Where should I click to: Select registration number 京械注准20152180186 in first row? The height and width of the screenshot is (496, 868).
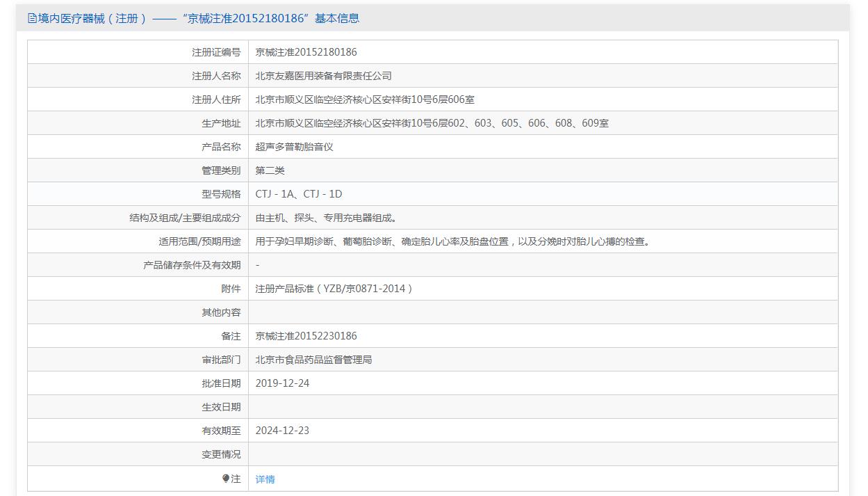point(306,52)
